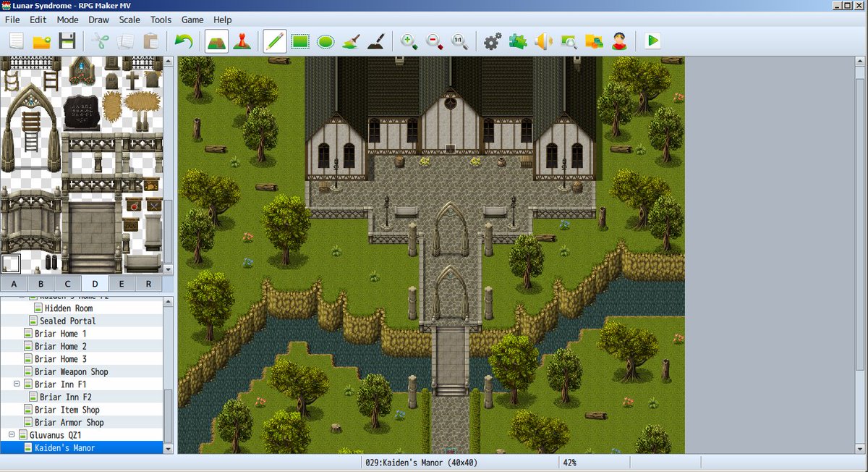Viewport: 868px width, 472px height.
Task: Select the Briar Inn F2 map
Action: click(66, 397)
